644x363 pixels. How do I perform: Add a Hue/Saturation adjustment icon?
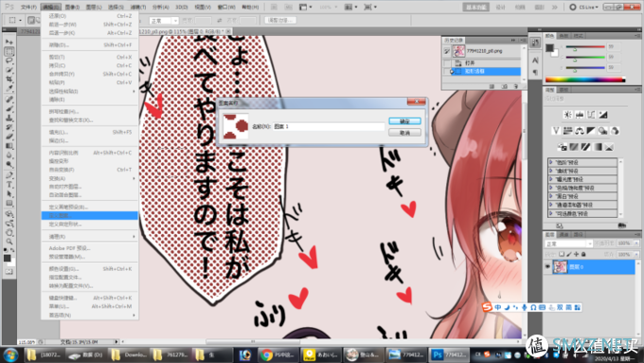pos(567,131)
